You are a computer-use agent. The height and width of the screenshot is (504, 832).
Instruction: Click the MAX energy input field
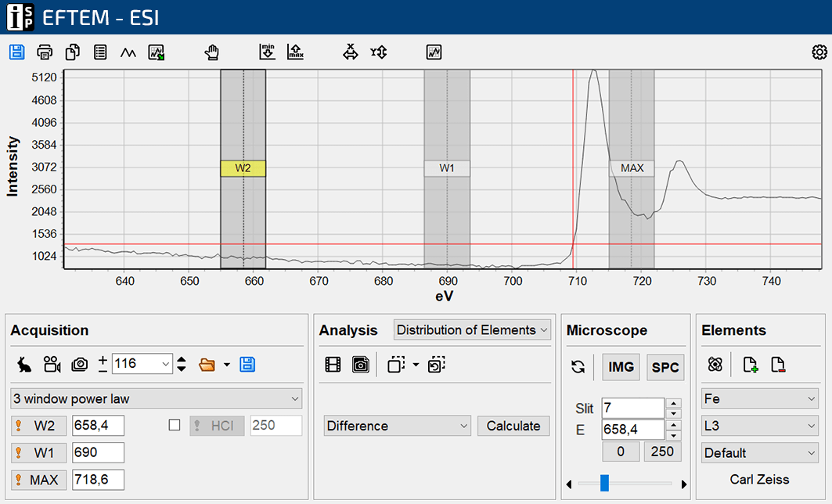click(x=98, y=480)
